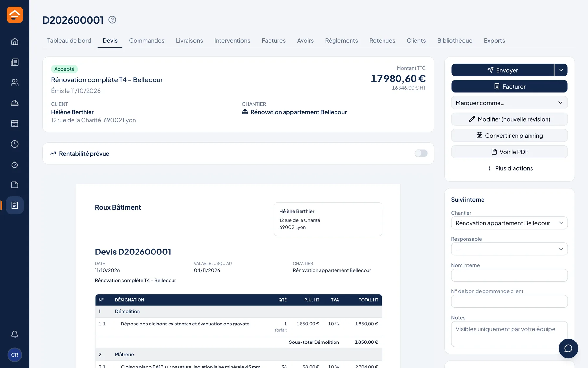This screenshot has height=368, width=588.
Task: Open the calendar planning sidebar icon
Action: pos(15,123)
